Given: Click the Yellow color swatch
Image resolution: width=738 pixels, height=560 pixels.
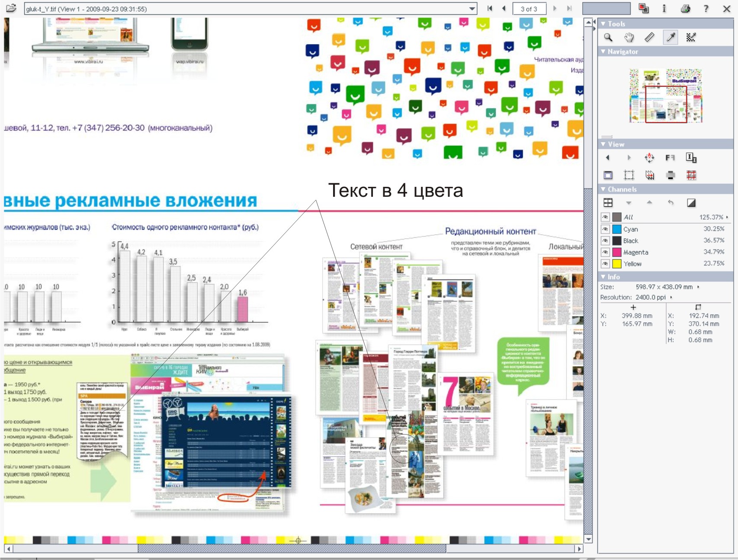Looking at the screenshot, I should coord(617,263).
